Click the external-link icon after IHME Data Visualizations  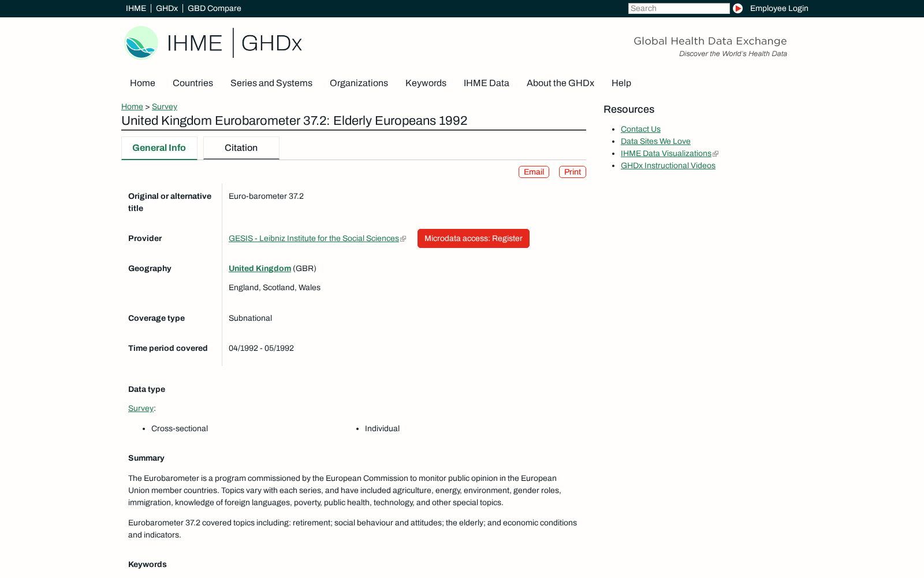(716, 154)
